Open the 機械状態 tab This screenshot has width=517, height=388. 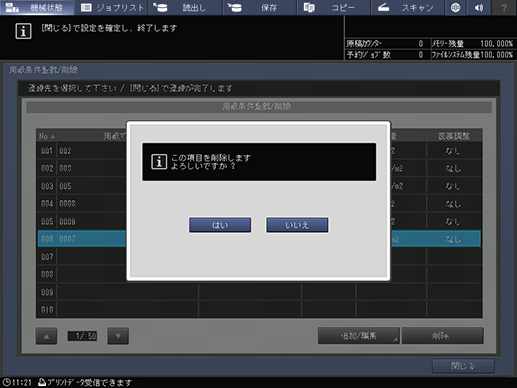(x=37, y=7)
